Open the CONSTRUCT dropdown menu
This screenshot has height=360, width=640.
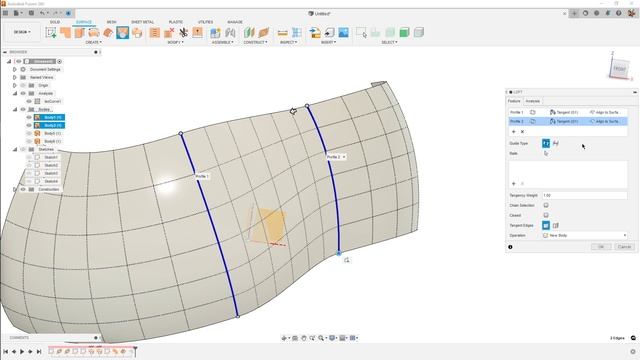pos(256,42)
